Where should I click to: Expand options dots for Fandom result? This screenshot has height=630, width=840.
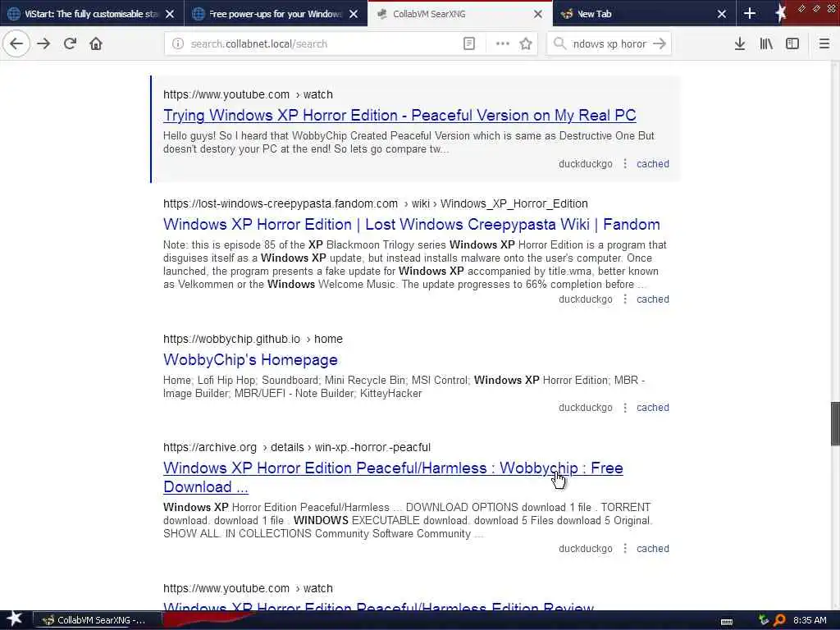click(624, 299)
